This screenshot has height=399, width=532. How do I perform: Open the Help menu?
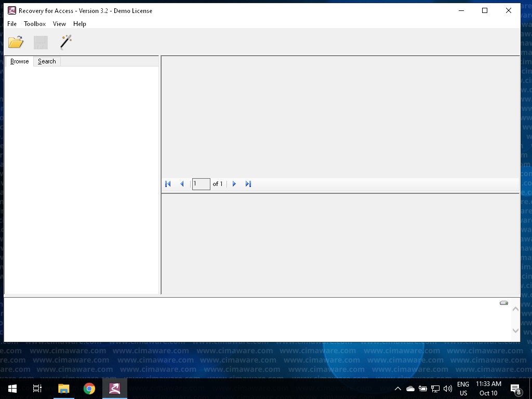point(79,24)
